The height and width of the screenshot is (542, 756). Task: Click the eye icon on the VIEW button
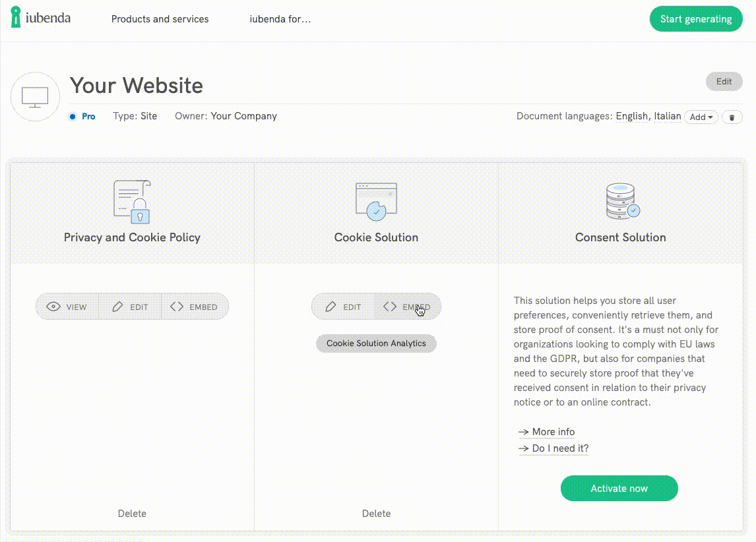pos(53,306)
